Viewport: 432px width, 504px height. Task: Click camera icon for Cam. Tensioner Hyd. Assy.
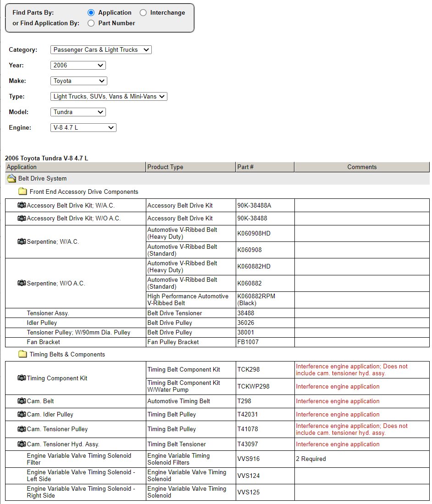tap(22, 444)
